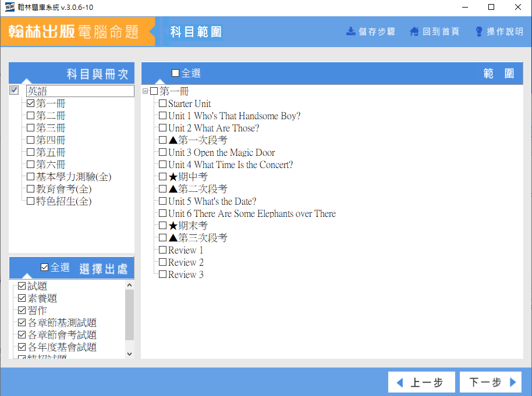Screen dimensions: 532x396
Task: Click the home icon in header
Action: click(414, 31)
